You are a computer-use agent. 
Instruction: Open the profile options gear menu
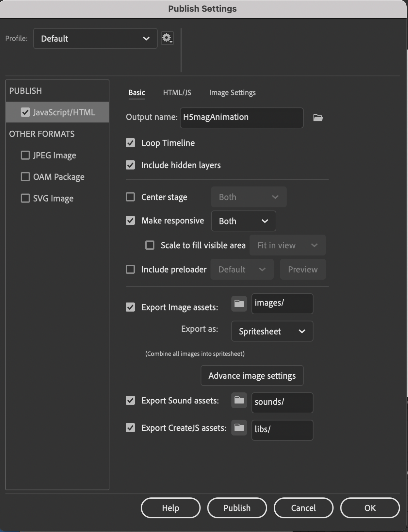point(167,38)
